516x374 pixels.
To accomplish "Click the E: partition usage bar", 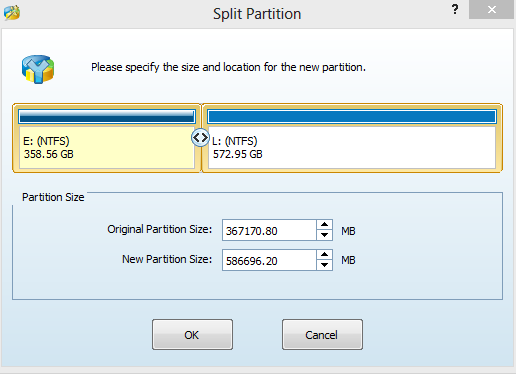I will click(107, 116).
